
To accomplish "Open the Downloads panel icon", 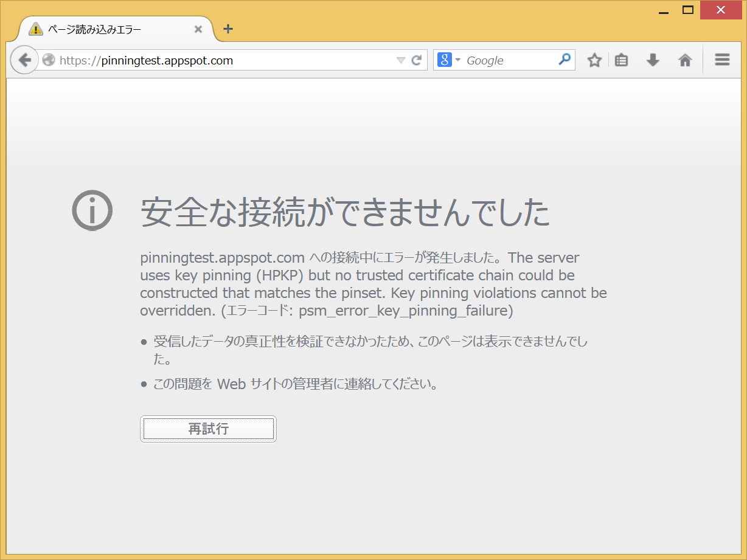I will [652, 60].
